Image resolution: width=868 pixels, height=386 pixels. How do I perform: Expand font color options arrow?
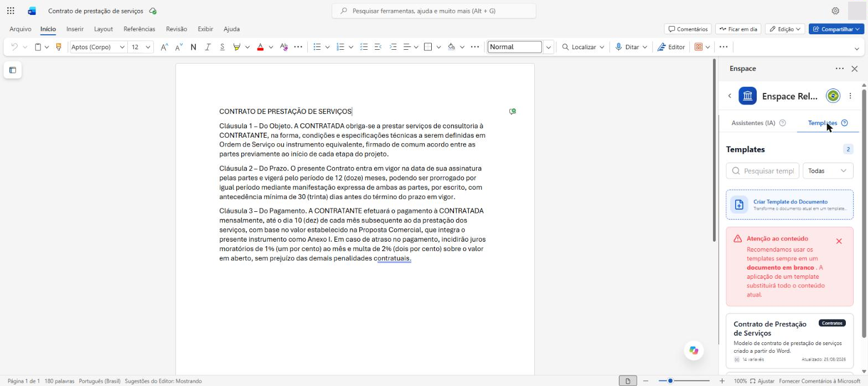[x=271, y=47]
